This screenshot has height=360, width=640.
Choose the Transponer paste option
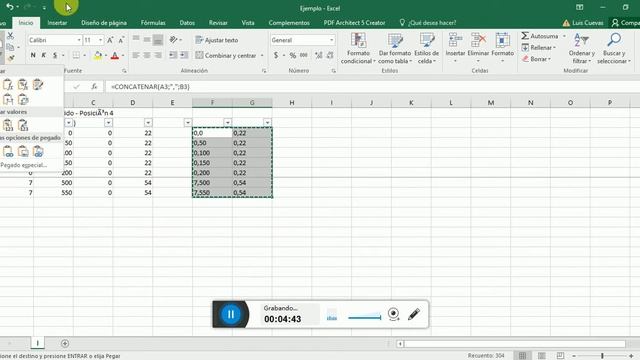coord(23,100)
